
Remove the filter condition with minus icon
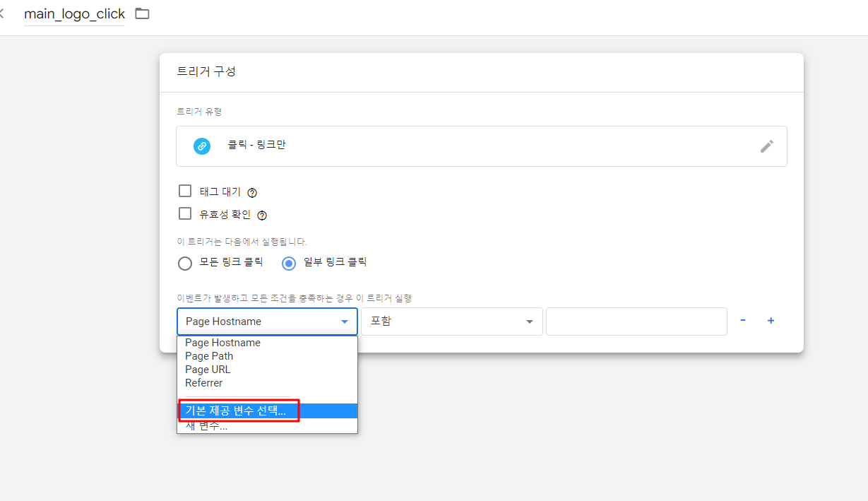742,321
